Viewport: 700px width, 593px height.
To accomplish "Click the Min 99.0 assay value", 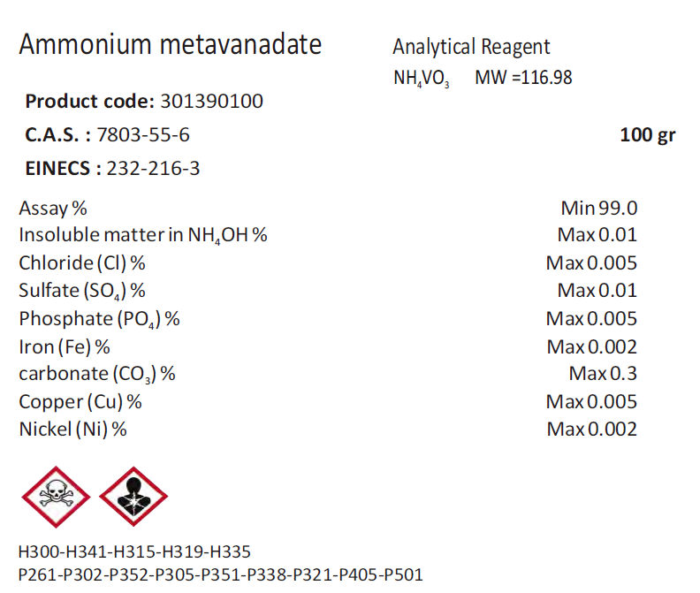I will [599, 209].
